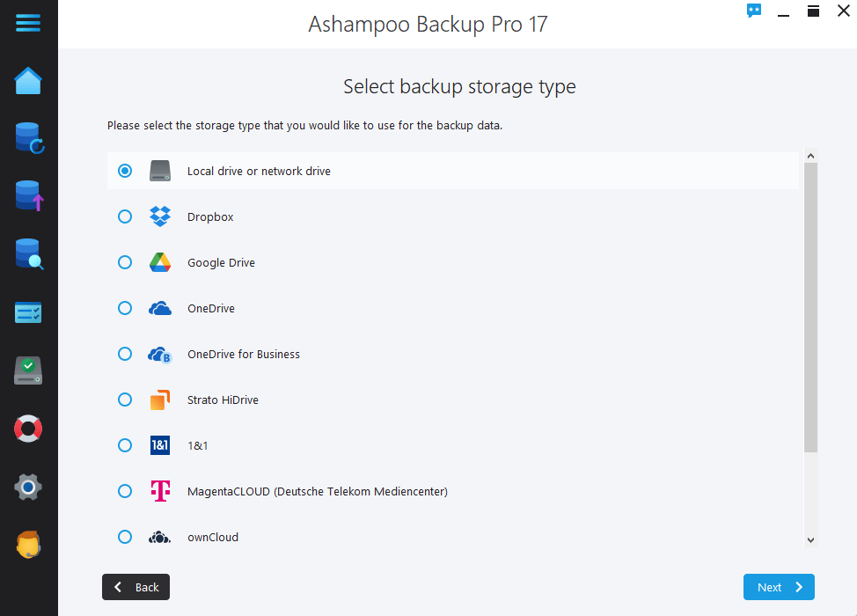The width and height of the screenshot is (857, 616).
Task: Pick Strato HiDrive storage type
Action: click(x=124, y=400)
